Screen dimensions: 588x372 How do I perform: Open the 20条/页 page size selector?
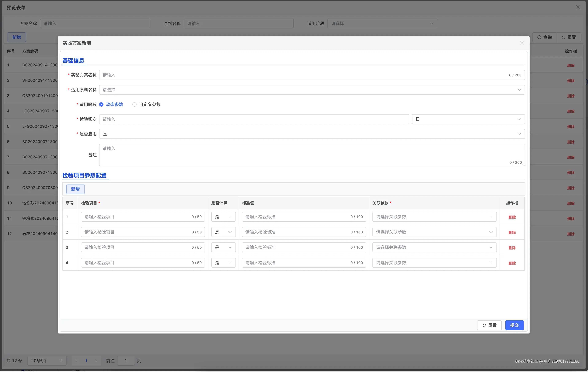click(47, 360)
